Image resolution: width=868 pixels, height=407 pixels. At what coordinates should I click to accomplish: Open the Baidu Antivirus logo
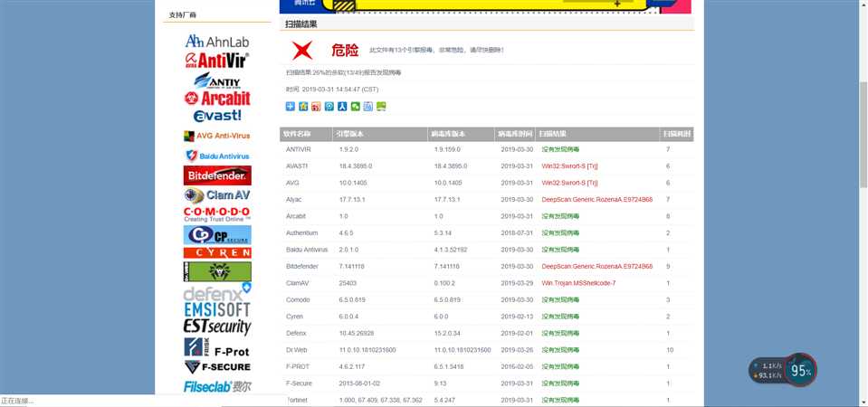click(217, 156)
